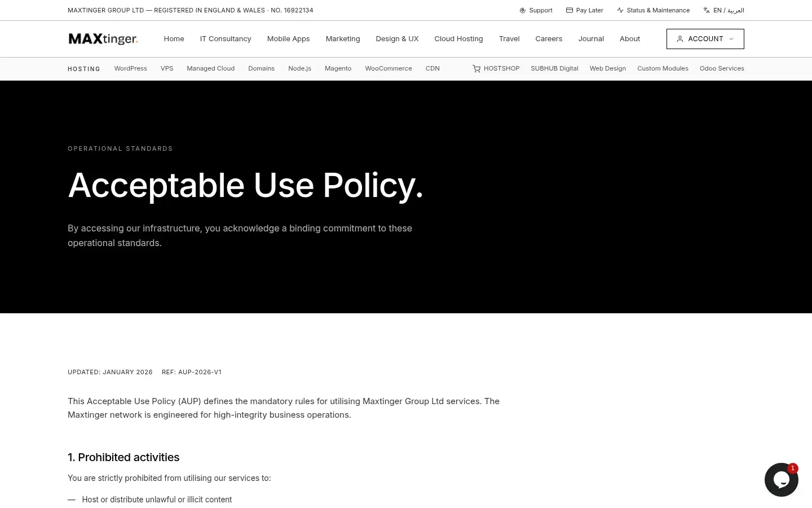The width and height of the screenshot is (812, 508).
Task: Click UPDATED: JANUARY 2026 text
Action: pos(110,372)
